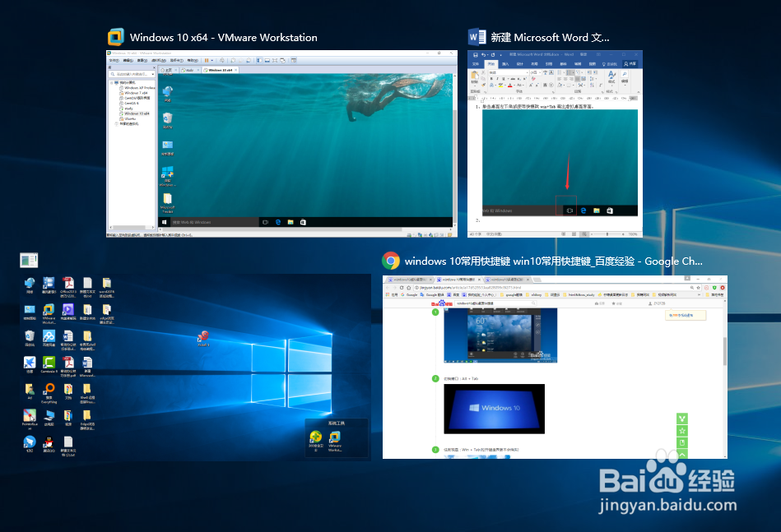Select 'Ubuntu' in VMware library tree
Screen dimensions: 781x532
[x=129, y=119]
